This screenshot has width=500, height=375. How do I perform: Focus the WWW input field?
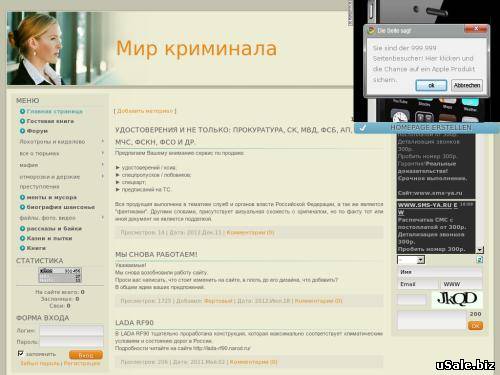pos(461,284)
